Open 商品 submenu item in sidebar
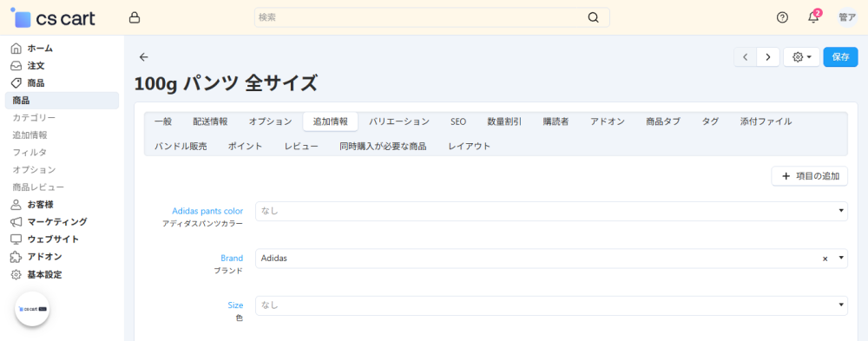The width and height of the screenshot is (868, 341). click(62, 101)
